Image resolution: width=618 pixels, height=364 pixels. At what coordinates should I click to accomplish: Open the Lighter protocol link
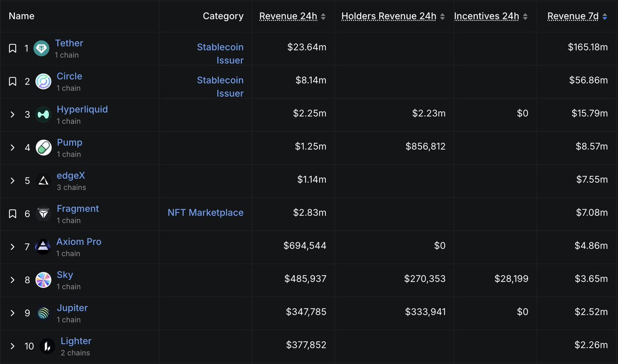[76, 340]
